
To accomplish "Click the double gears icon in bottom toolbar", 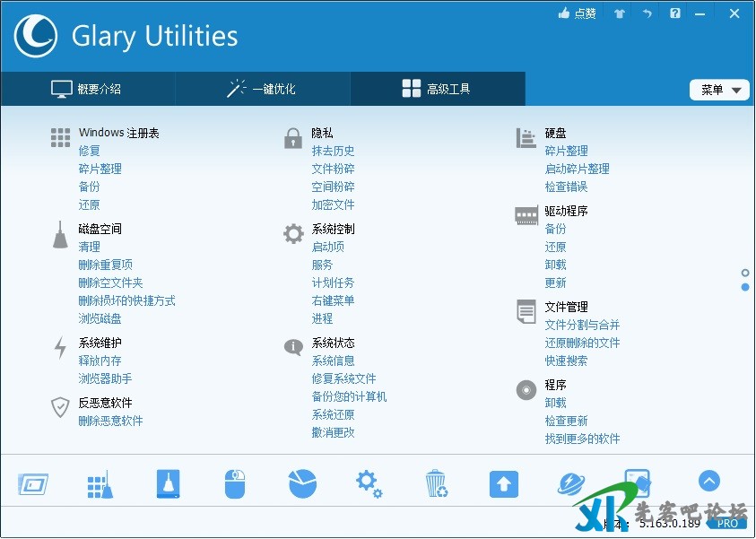I will tap(369, 483).
